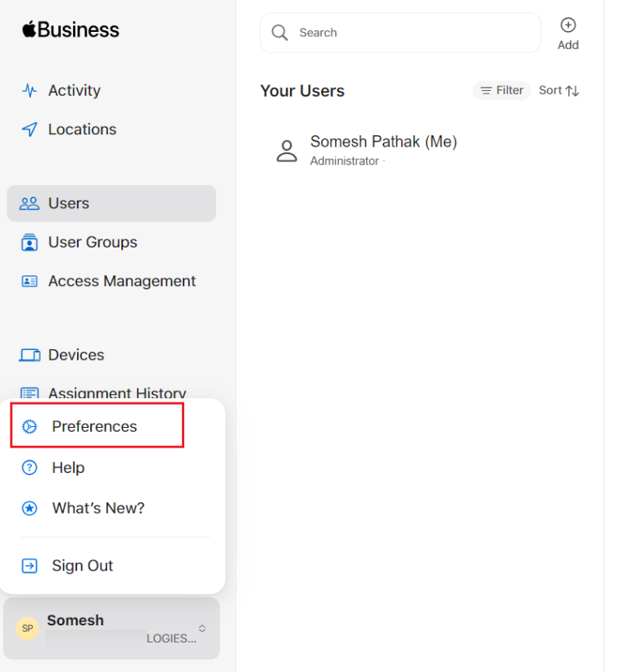Open the Activity section
This screenshot has height=672, width=629.
74,90
